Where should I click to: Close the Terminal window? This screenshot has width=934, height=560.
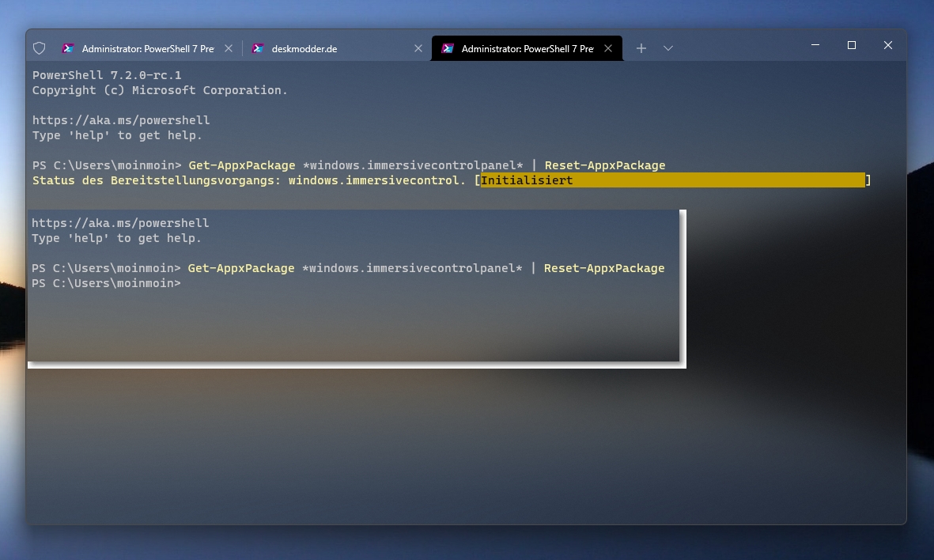[x=888, y=45]
